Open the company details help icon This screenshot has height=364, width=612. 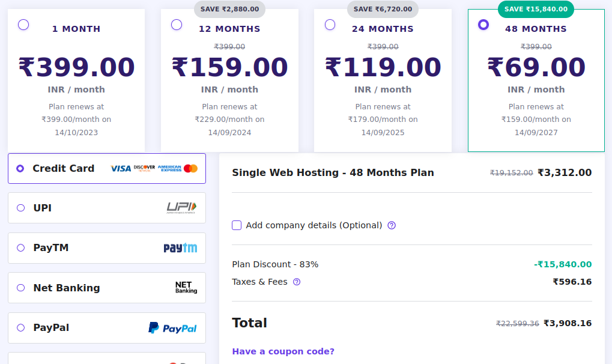[392, 225]
